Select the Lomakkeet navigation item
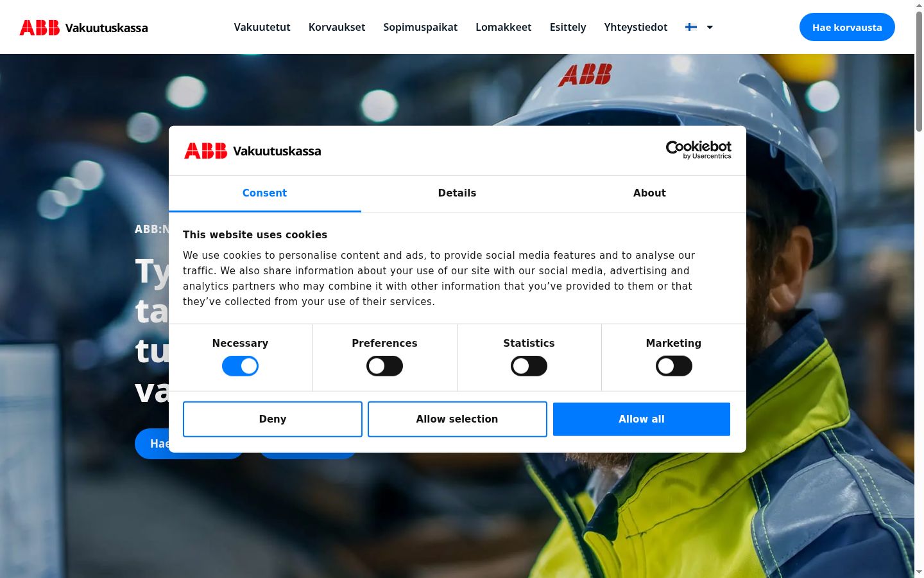Viewport: 924px width, 578px height. point(504,27)
